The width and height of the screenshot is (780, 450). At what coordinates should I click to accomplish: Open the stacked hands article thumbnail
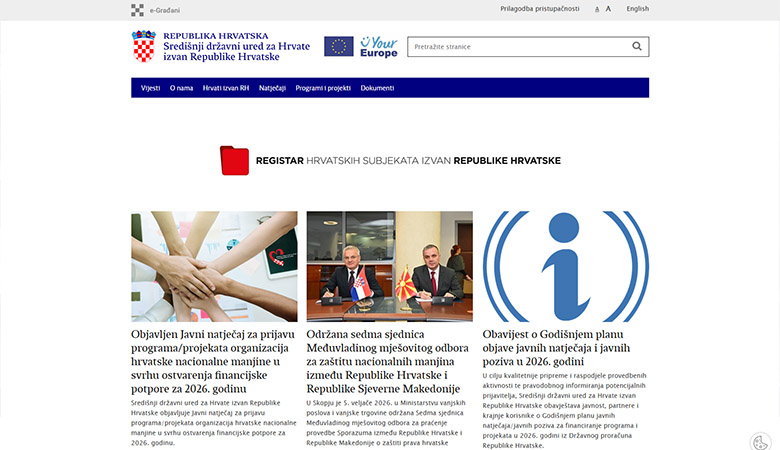point(214,266)
